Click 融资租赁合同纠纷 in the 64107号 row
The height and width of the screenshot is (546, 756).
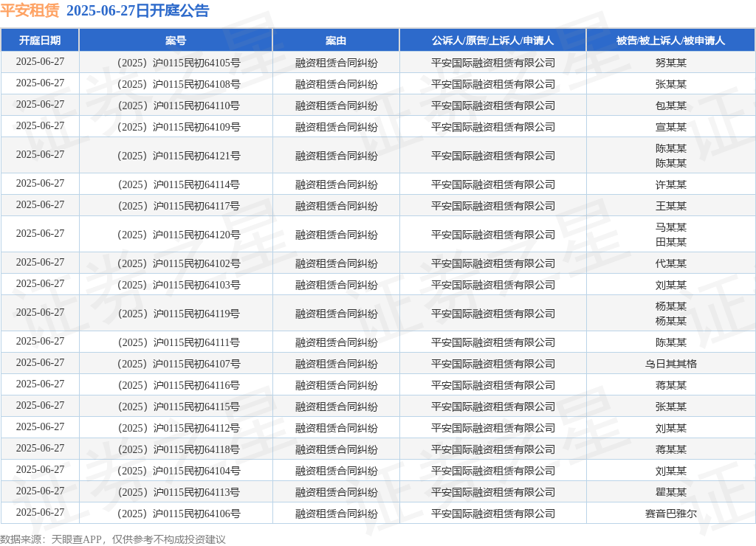[x=337, y=364]
